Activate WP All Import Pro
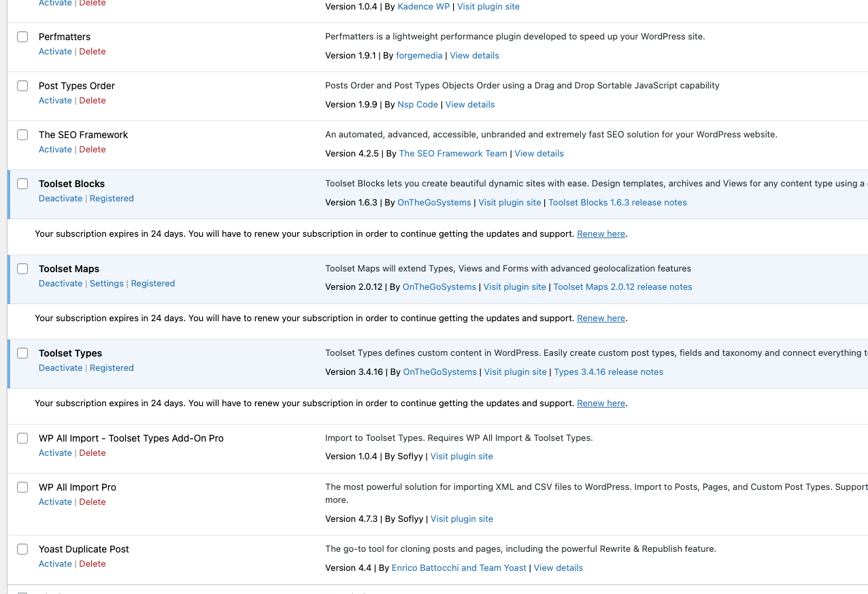 coord(55,502)
